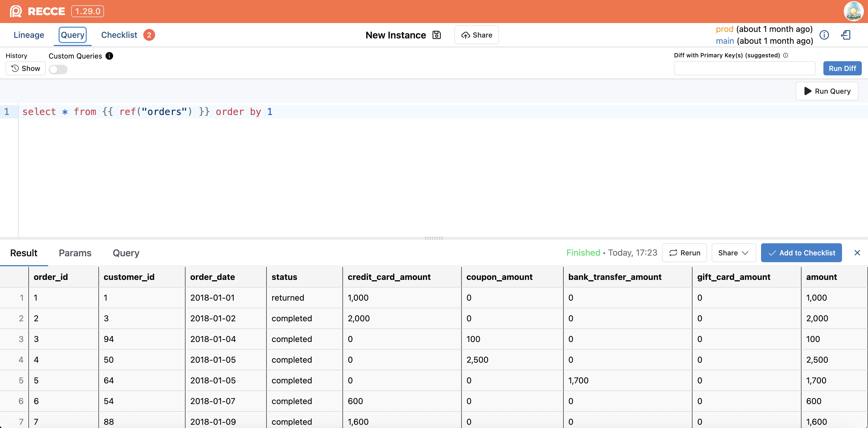Viewport: 868px width, 428px height.
Task: Expand the result Share dropdown
Action: (733, 253)
